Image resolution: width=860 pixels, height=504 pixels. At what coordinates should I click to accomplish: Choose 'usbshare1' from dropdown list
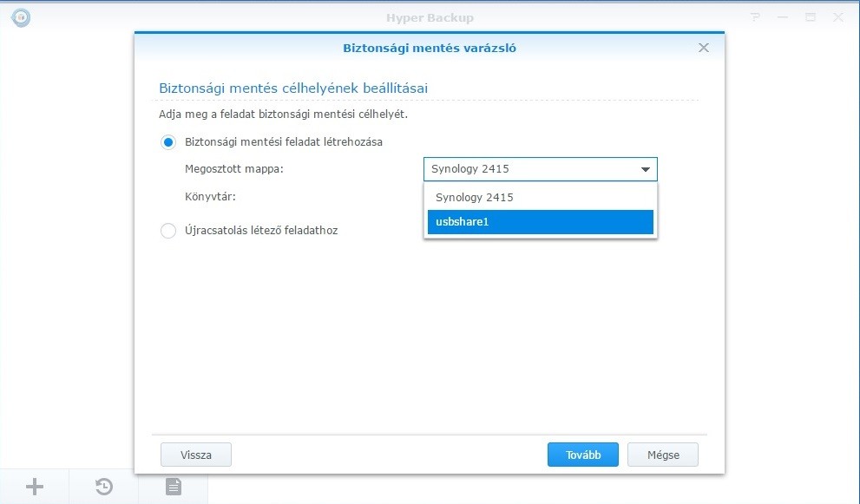click(x=541, y=222)
